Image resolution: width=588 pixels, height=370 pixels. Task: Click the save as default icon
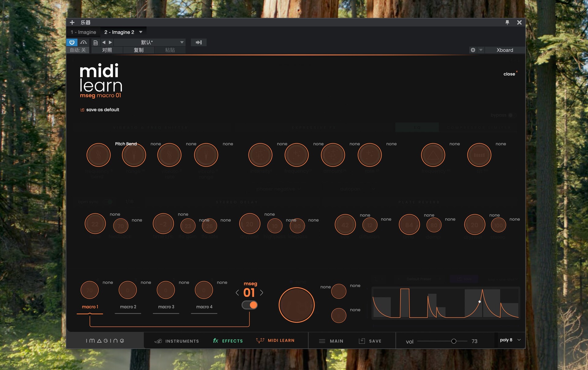82,110
